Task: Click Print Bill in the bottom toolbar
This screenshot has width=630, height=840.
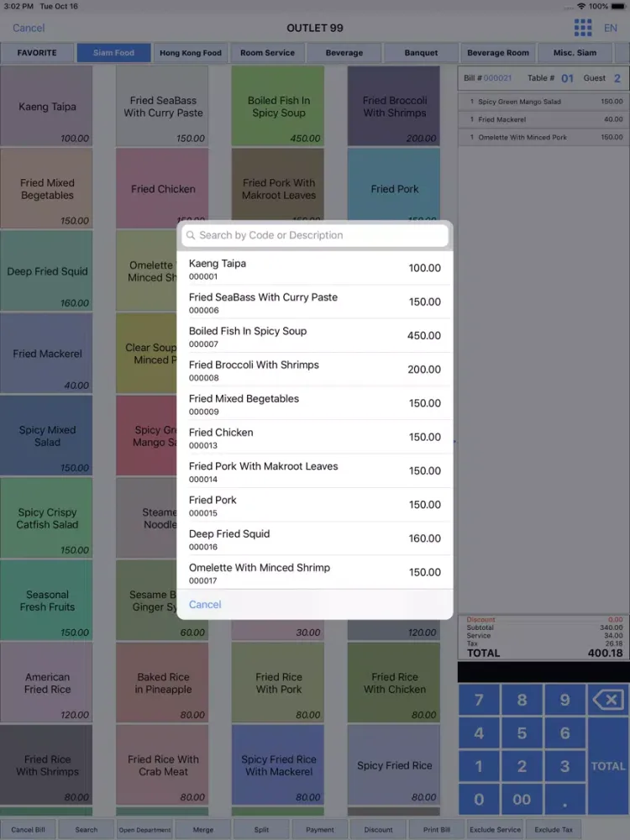Action: tap(437, 830)
